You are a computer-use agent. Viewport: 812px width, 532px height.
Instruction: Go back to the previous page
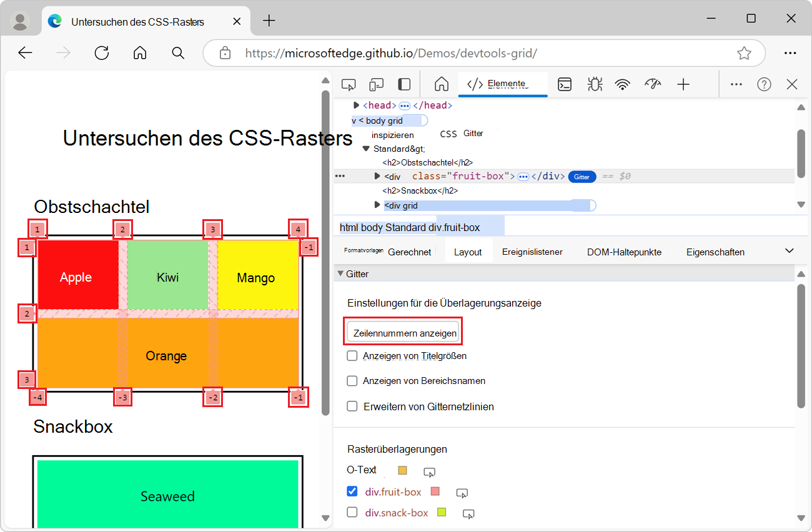[25, 53]
